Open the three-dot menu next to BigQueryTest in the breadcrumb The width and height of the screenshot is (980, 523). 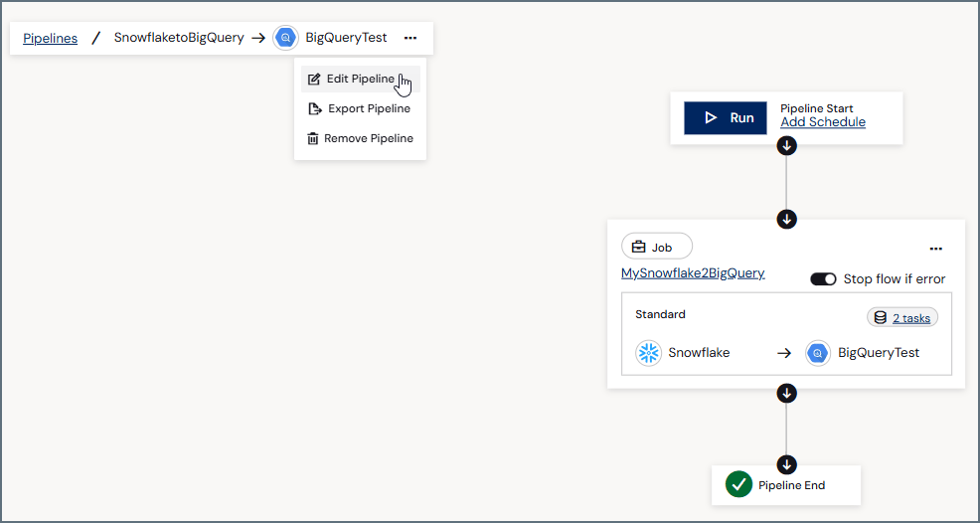(x=410, y=38)
